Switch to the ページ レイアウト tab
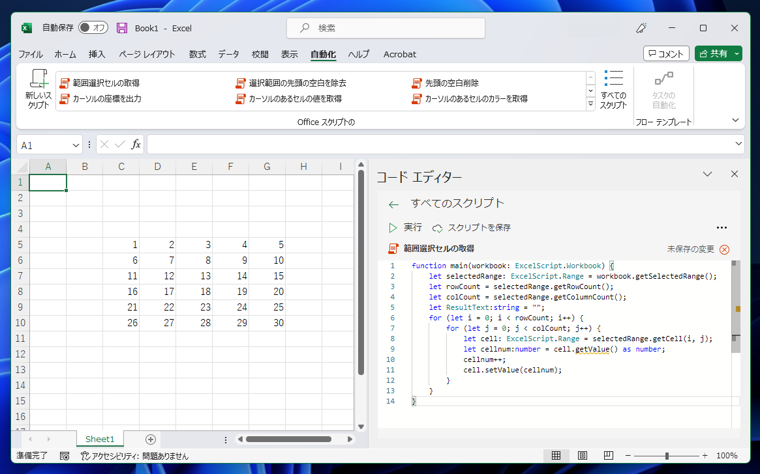 pos(147,54)
